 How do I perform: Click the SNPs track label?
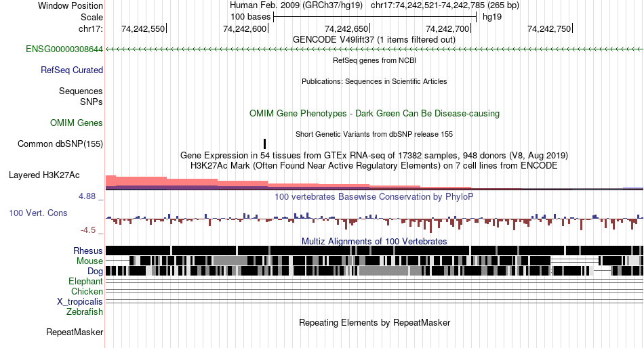(x=92, y=102)
